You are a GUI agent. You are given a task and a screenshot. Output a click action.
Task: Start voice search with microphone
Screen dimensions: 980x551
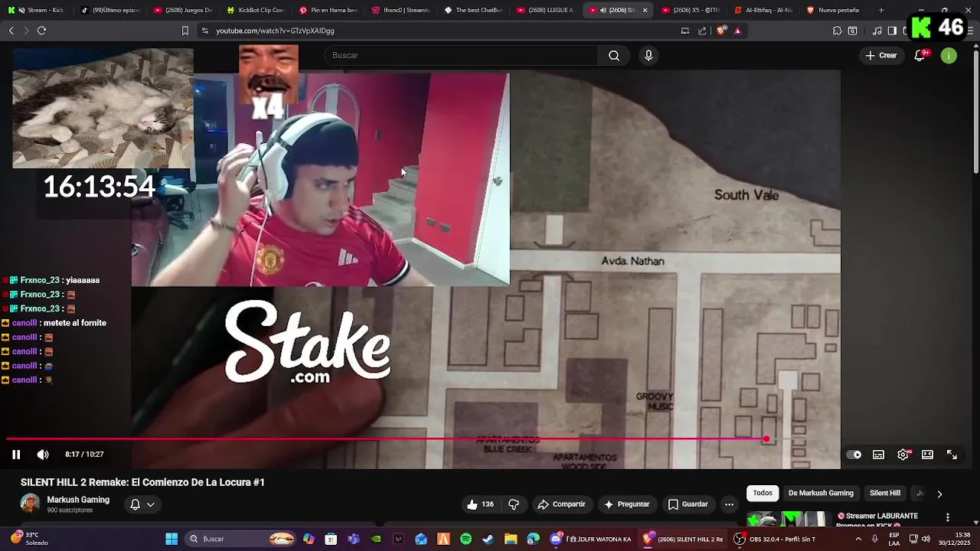(x=648, y=55)
